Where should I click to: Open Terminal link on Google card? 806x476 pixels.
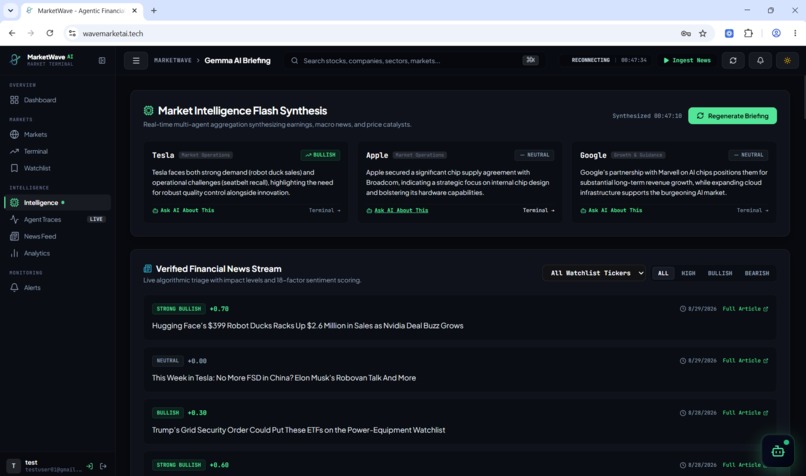coord(753,210)
